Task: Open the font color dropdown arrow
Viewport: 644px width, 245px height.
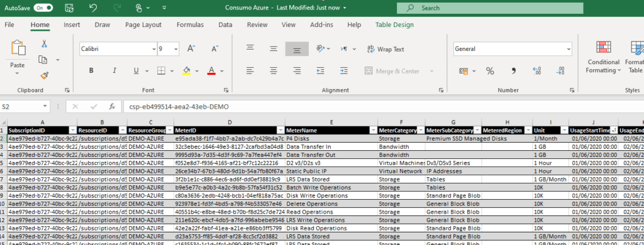Action: point(222,71)
